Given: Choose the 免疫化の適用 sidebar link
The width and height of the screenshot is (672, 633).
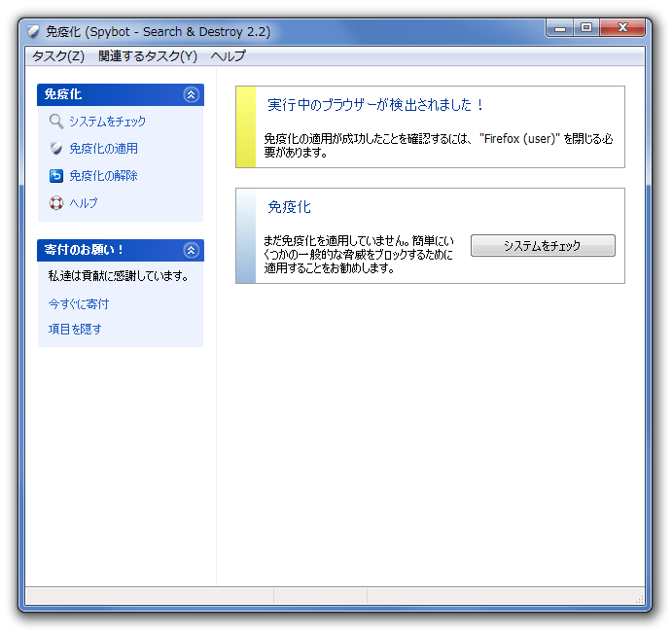Looking at the screenshot, I should pos(104,149).
